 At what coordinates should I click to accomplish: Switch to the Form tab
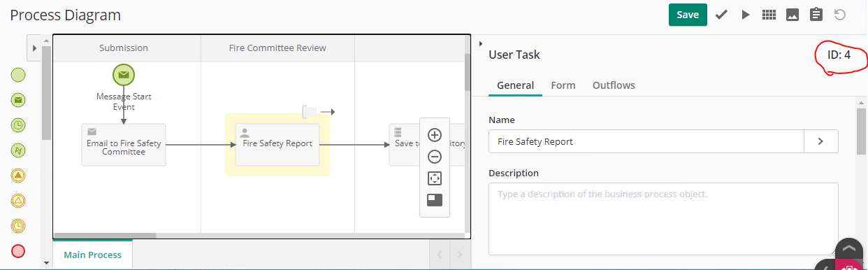(x=563, y=85)
